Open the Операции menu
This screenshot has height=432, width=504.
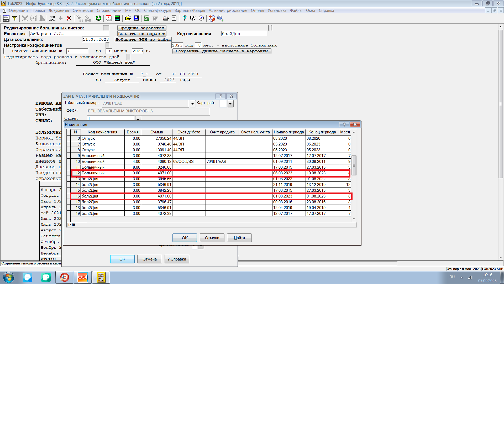(x=18, y=11)
